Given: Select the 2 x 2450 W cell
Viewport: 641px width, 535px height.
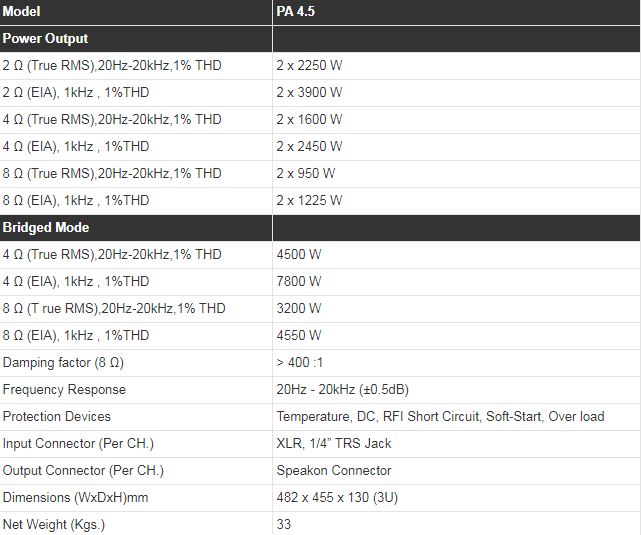Looking at the screenshot, I should pyautogui.click(x=309, y=147).
